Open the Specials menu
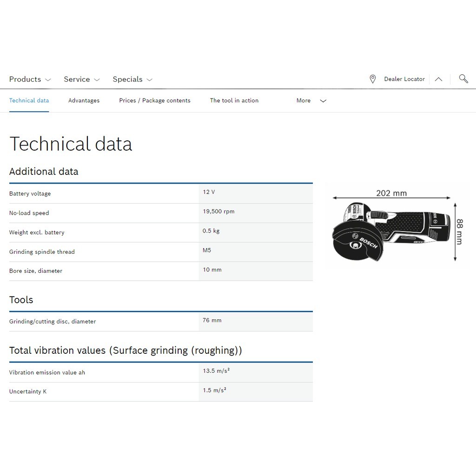476x476 pixels. click(x=127, y=79)
